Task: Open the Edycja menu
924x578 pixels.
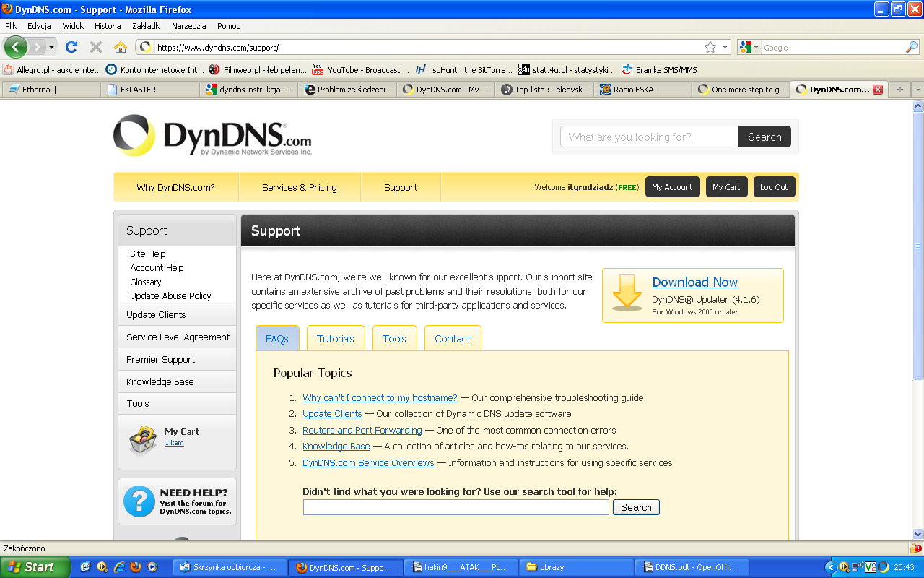Action: (x=39, y=26)
